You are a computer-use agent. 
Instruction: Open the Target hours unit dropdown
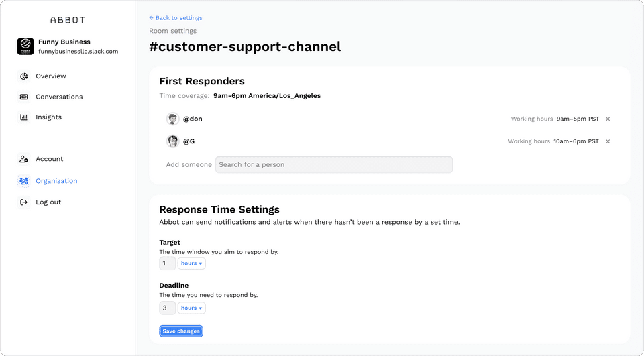pyautogui.click(x=192, y=263)
